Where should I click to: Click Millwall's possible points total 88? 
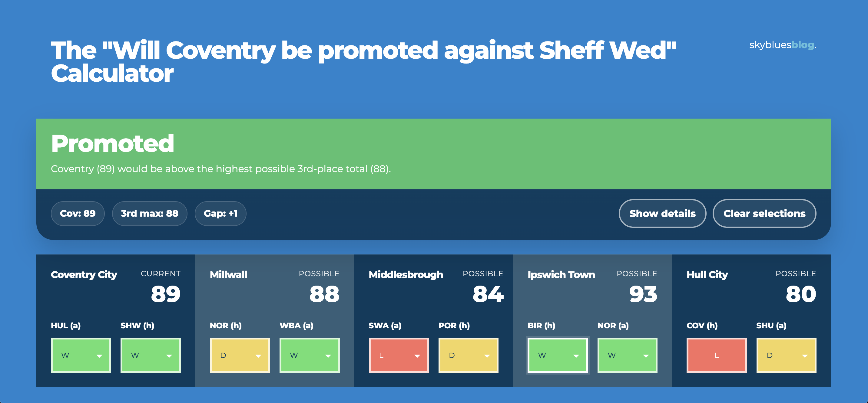coord(324,294)
